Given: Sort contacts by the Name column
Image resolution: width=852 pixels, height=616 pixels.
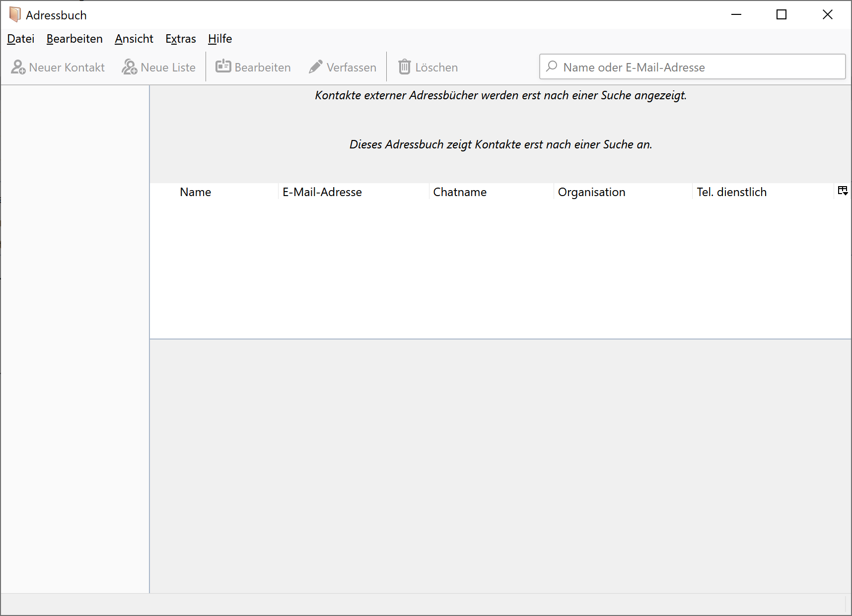Looking at the screenshot, I should point(214,192).
